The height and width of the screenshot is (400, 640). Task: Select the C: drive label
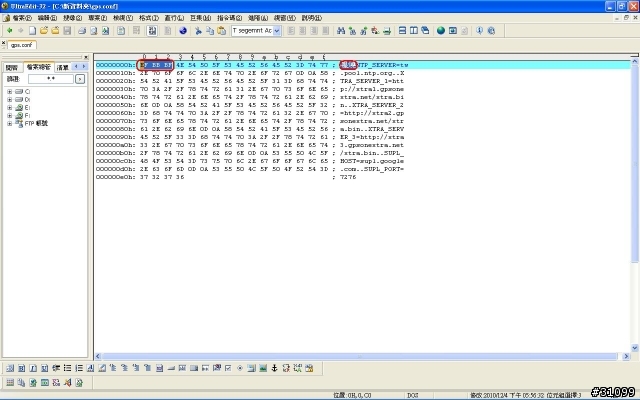pos(27,91)
